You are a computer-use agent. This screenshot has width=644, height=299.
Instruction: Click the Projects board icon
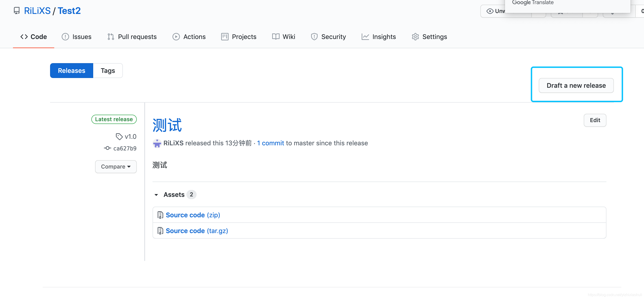(x=225, y=37)
